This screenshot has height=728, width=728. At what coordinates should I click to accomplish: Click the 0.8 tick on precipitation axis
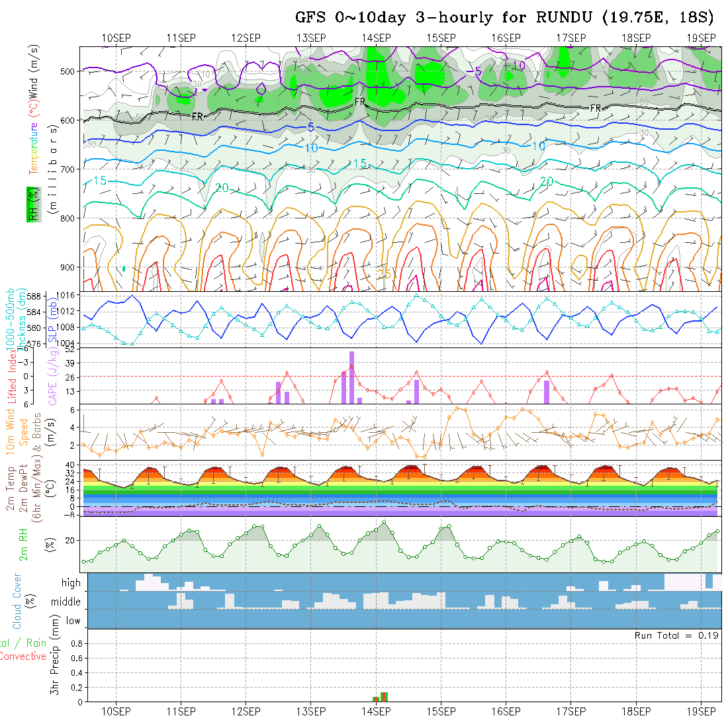point(76,643)
